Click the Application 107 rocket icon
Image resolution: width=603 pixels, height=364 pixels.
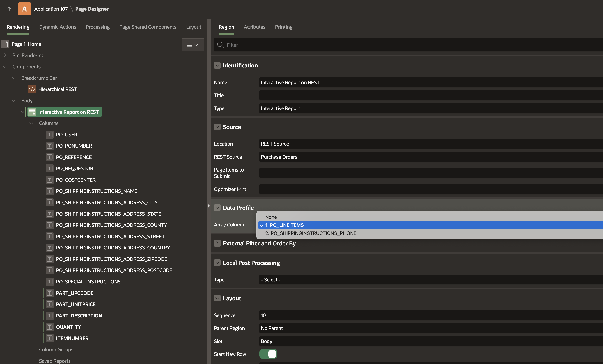click(24, 9)
